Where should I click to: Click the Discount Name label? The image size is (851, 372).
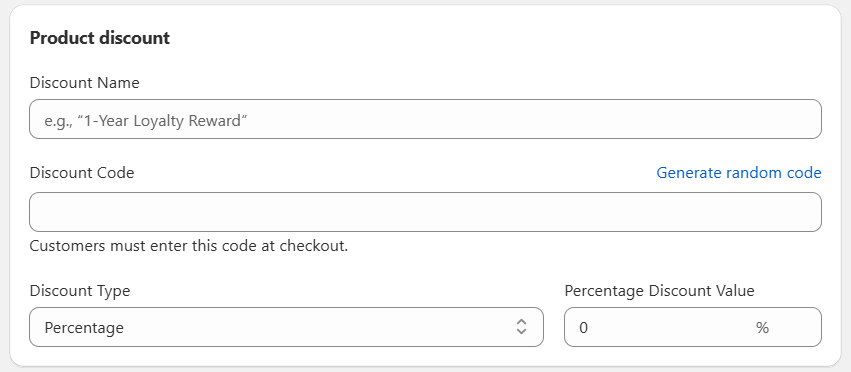point(85,83)
